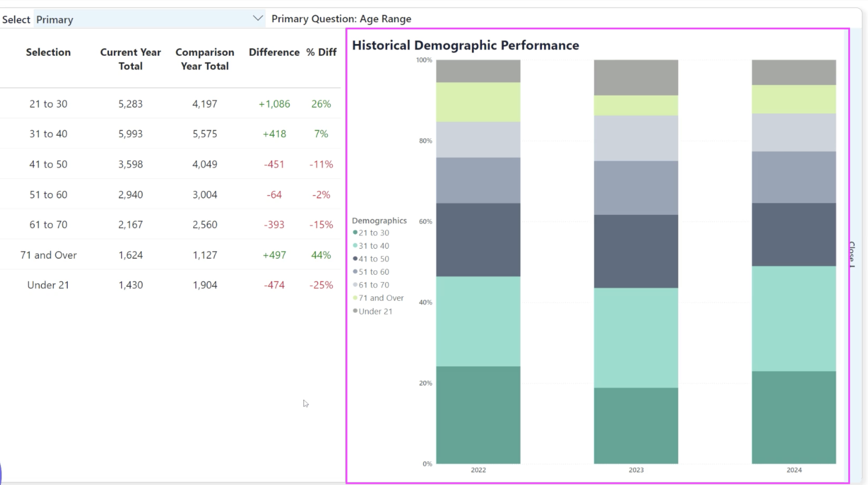Click the Under 21 legend marker
The image size is (868, 485).
pyautogui.click(x=355, y=311)
